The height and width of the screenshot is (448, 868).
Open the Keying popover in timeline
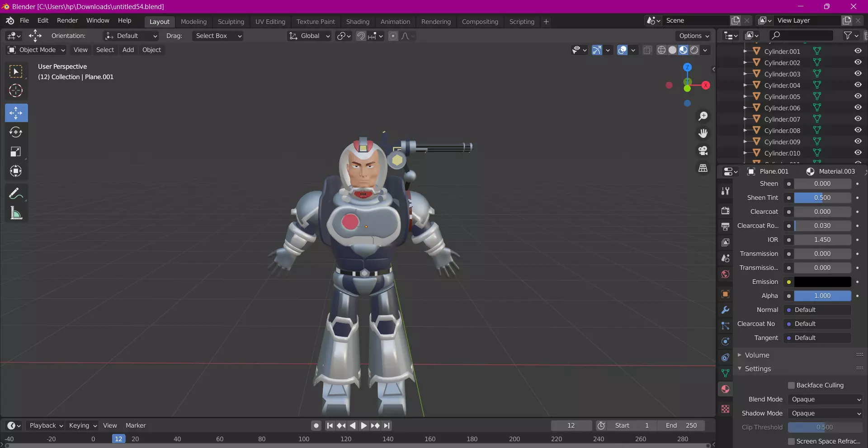coord(83,425)
